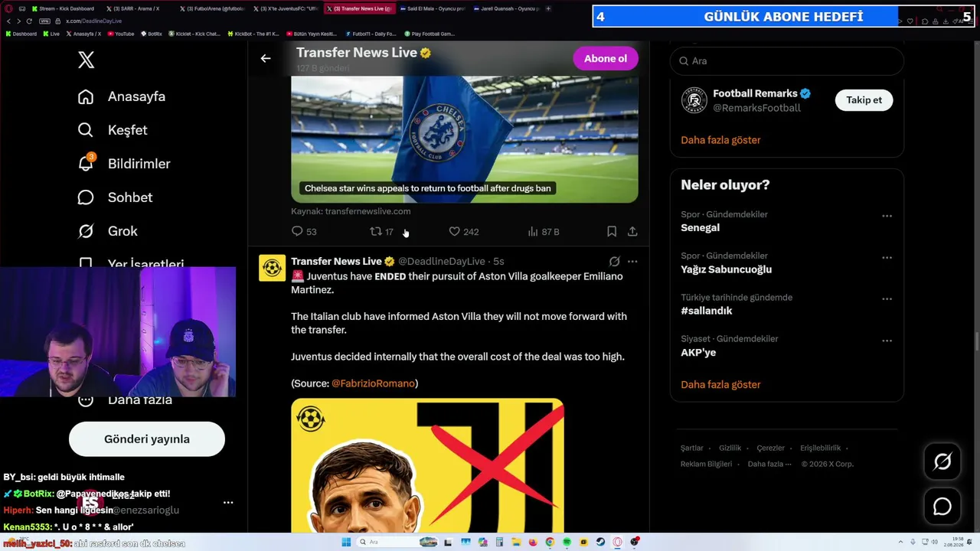
Task: Open Steam from the taskbar
Action: coord(600,543)
